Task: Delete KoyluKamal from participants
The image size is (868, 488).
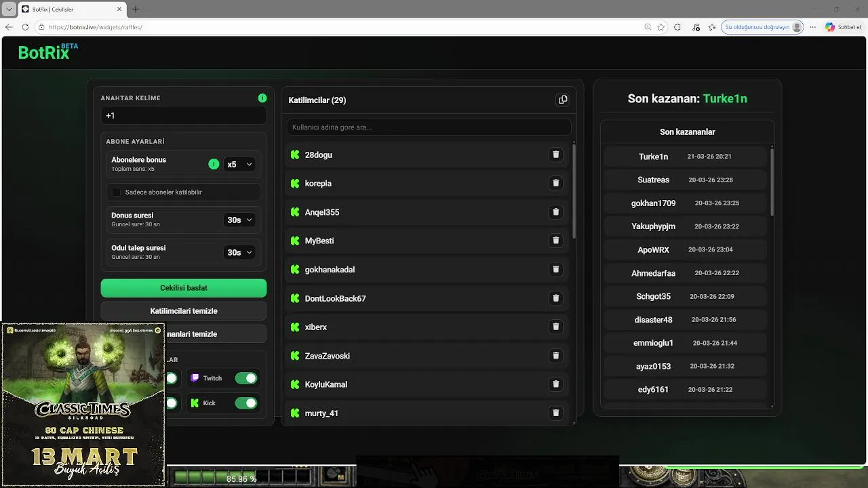Action: tap(555, 384)
